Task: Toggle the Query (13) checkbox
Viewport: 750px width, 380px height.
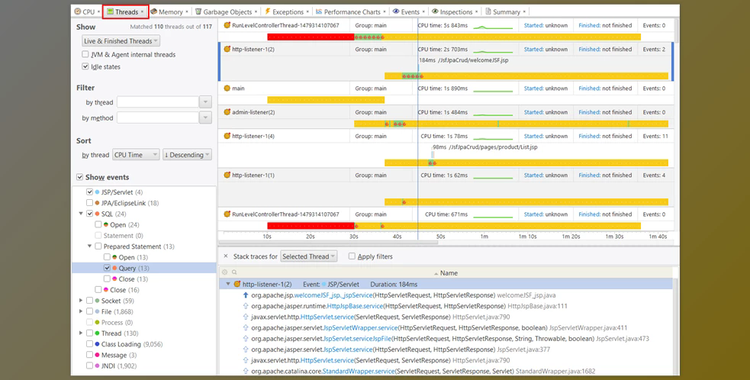Action: [107, 268]
